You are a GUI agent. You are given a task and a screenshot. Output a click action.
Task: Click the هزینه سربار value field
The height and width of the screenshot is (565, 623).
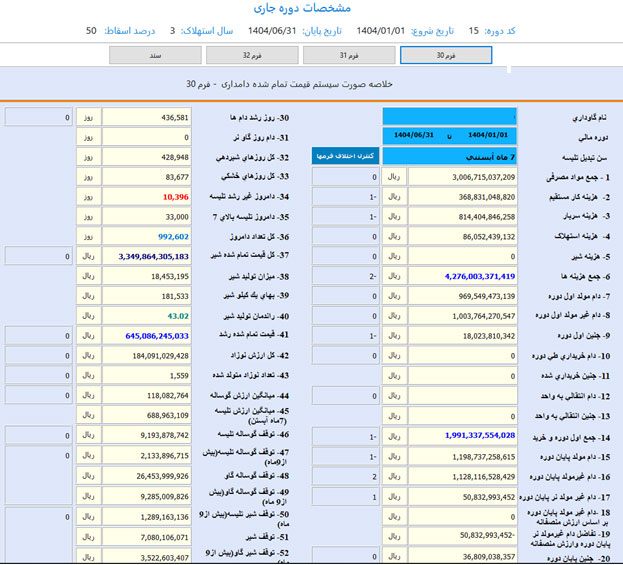click(x=462, y=216)
